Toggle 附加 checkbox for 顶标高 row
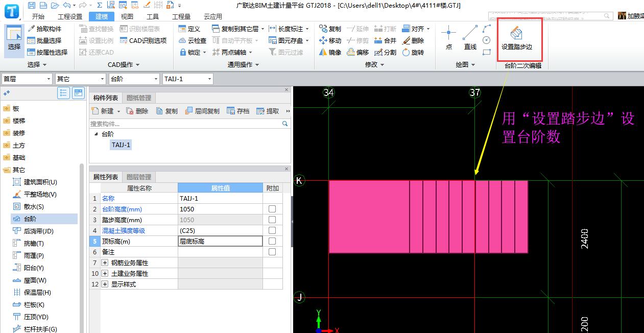Screen dimensions: 644x333 point(272,241)
